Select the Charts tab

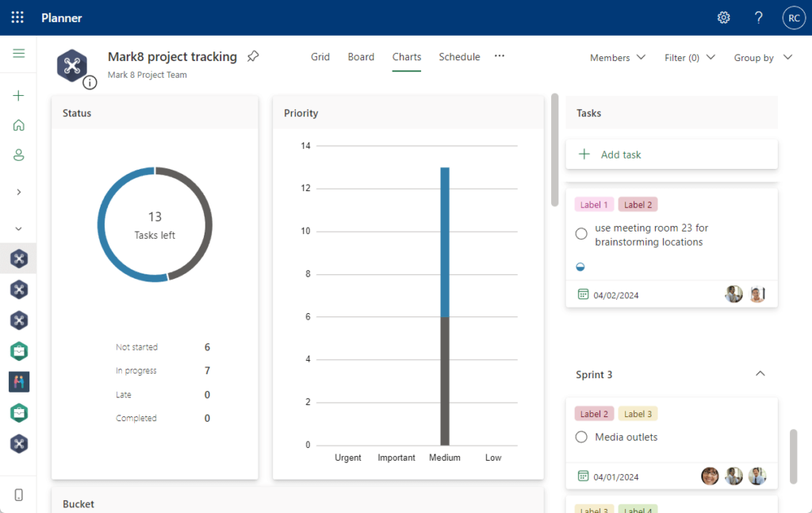pyautogui.click(x=407, y=56)
